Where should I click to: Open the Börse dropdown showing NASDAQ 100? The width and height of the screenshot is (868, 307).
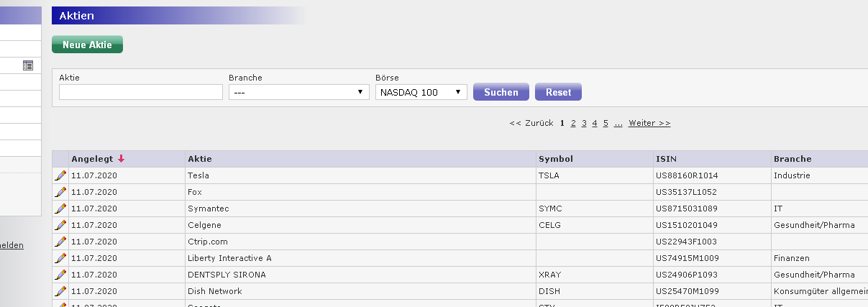click(x=421, y=92)
